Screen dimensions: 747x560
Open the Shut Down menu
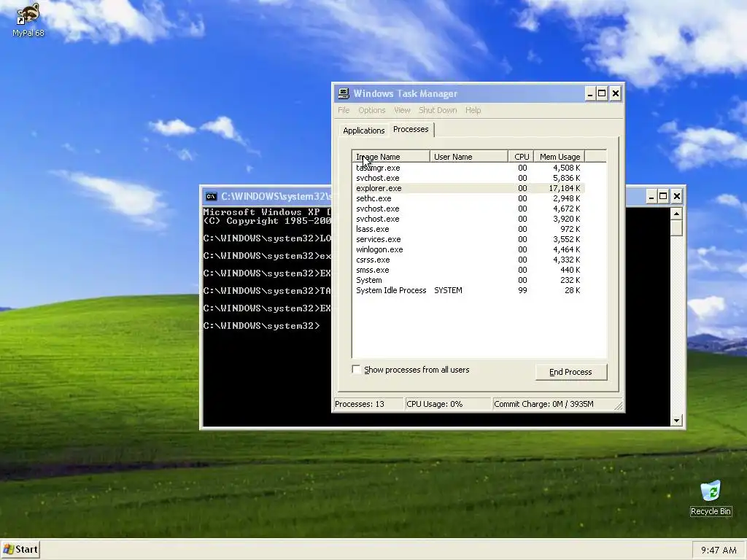(x=438, y=110)
